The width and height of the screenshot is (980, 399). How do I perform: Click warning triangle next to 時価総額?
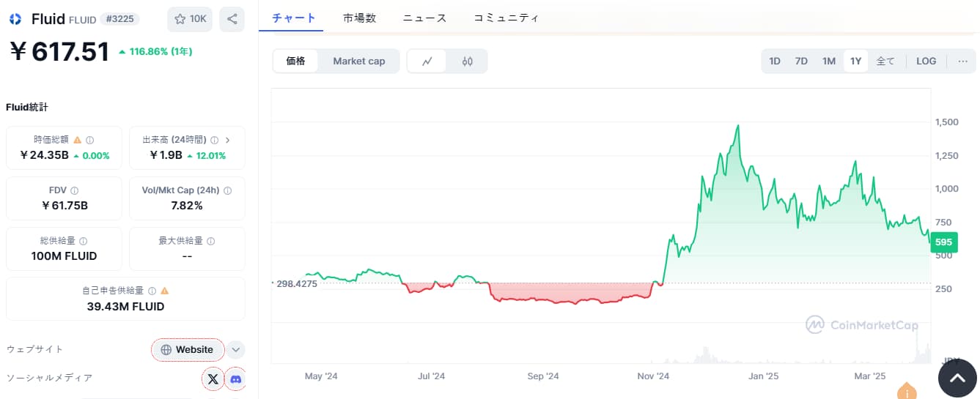click(x=77, y=140)
